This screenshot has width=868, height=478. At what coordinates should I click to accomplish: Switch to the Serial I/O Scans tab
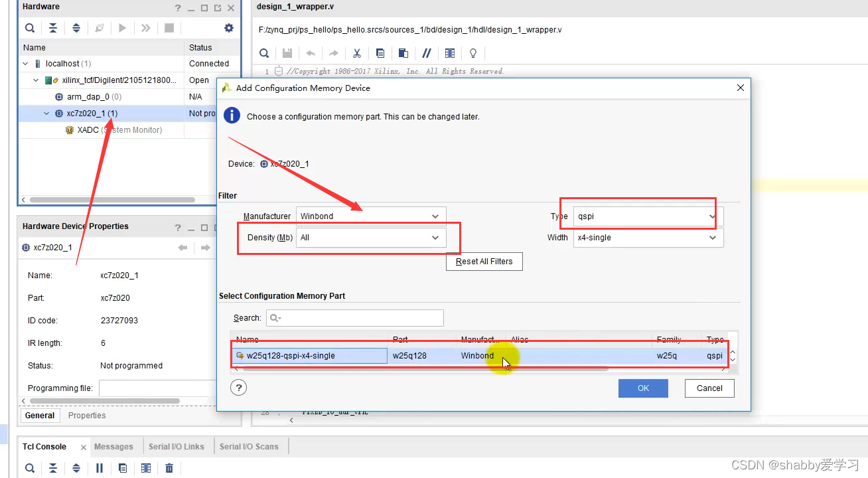(x=250, y=447)
